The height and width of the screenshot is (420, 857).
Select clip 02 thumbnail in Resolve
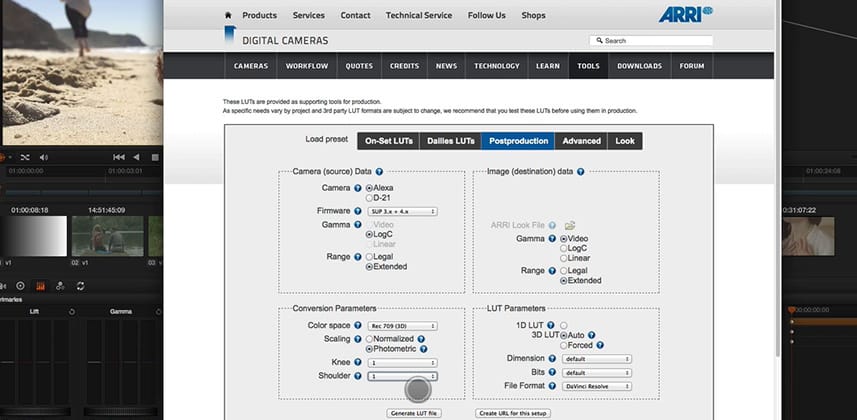click(x=108, y=236)
